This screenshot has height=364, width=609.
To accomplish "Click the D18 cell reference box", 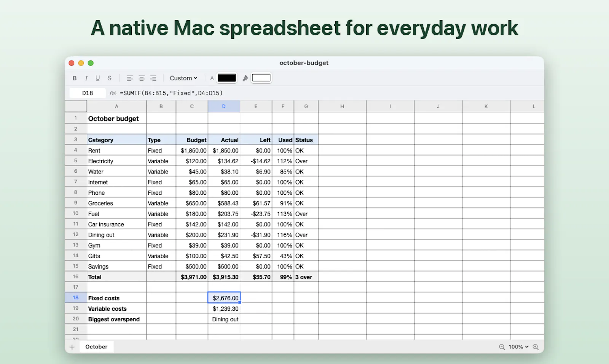I will pos(88,93).
